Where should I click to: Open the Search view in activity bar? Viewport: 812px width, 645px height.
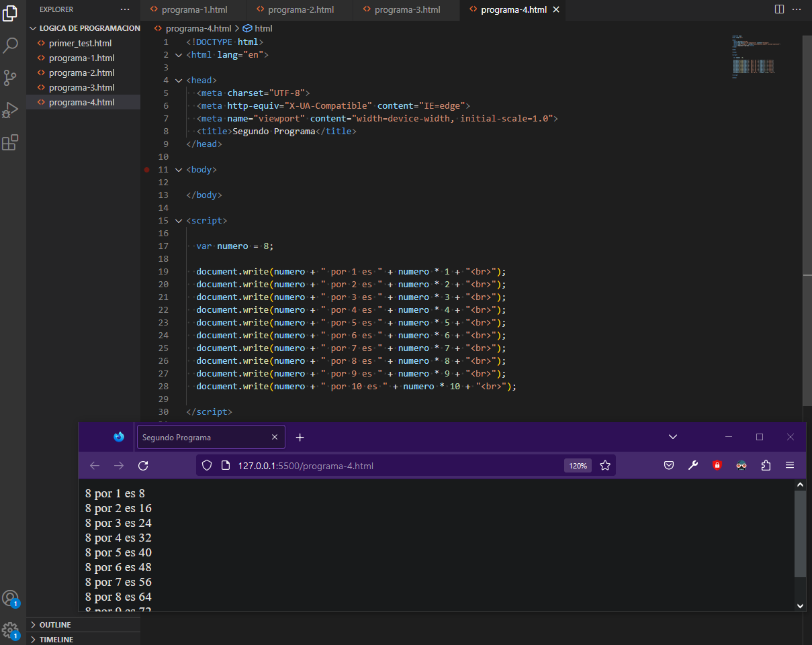pos(11,46)
